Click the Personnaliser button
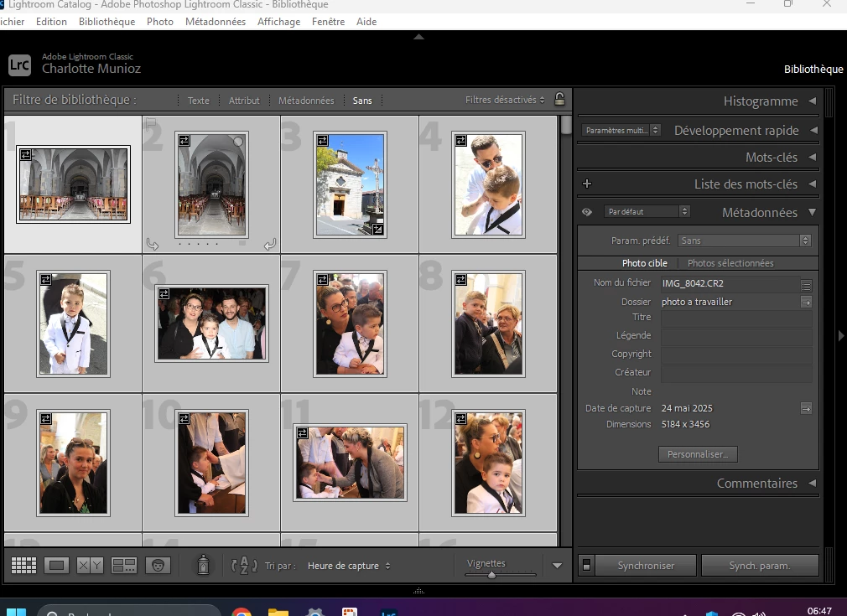Screen dimensions: 847x616 [x=698, y=454]
